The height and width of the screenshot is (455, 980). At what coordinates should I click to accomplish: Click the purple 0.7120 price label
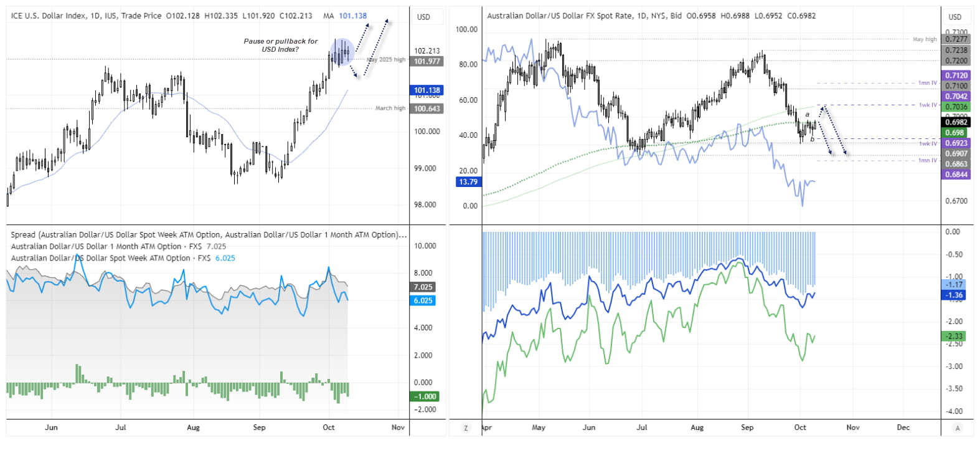pos(956,75)
